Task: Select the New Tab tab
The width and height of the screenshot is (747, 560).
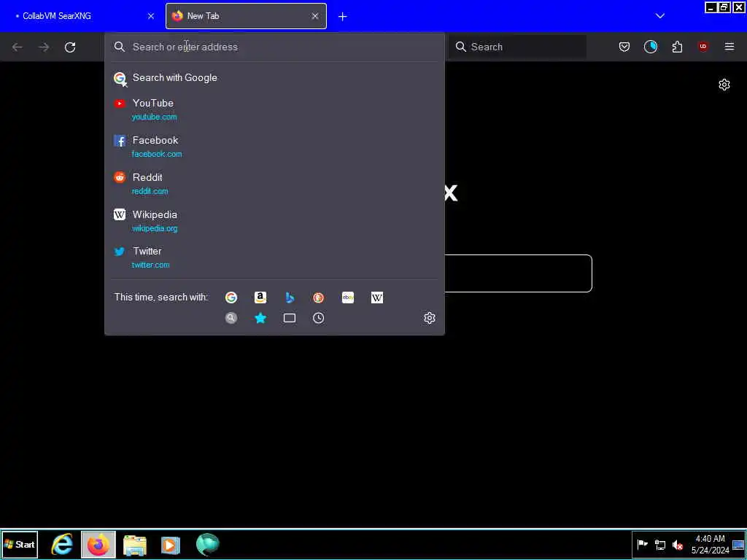Action: (247, 16)
